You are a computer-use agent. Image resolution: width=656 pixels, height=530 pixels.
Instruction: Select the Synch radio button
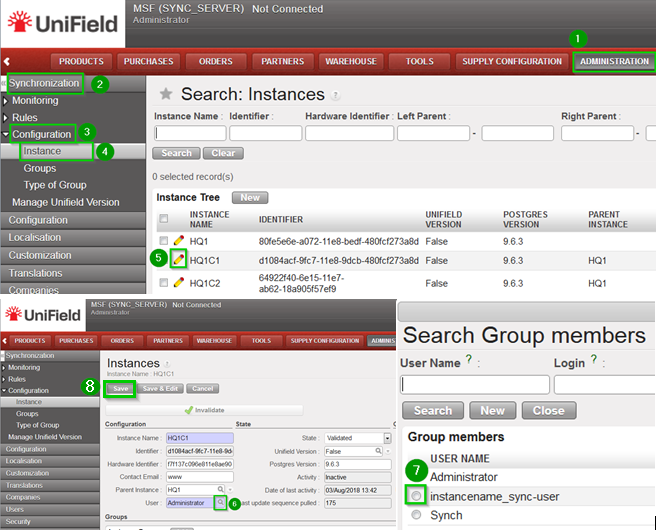(x=416, y=515)
